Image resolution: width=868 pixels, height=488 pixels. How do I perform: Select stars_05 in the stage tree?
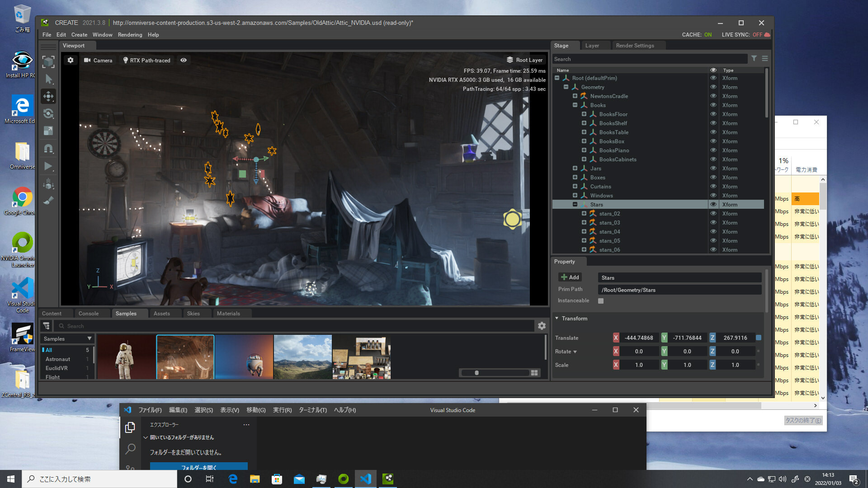pyautogui.click(x=609, y=240)
